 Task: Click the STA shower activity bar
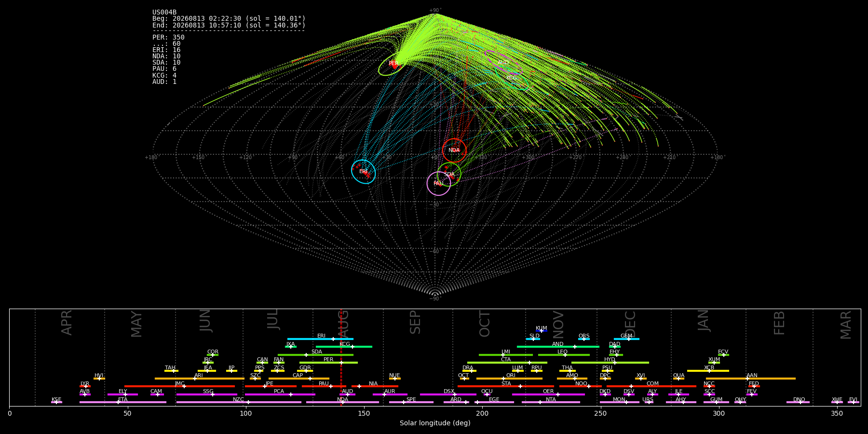click(x=506, y=386)
